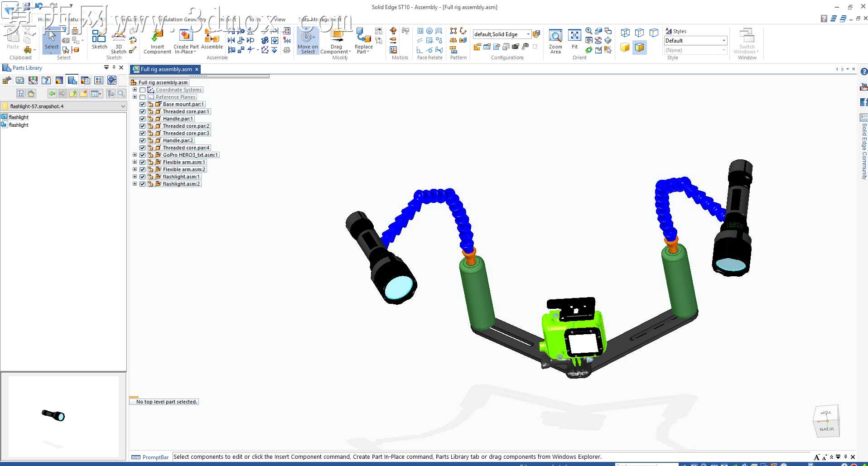
Task: Click the Styles icon in Style group
Action: pos(669,31)
